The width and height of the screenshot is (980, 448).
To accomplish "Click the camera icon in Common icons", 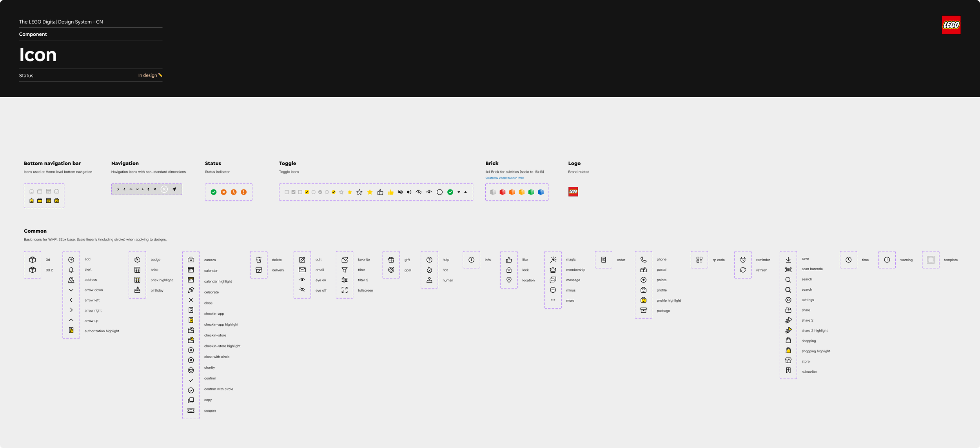I will point(191,260).
